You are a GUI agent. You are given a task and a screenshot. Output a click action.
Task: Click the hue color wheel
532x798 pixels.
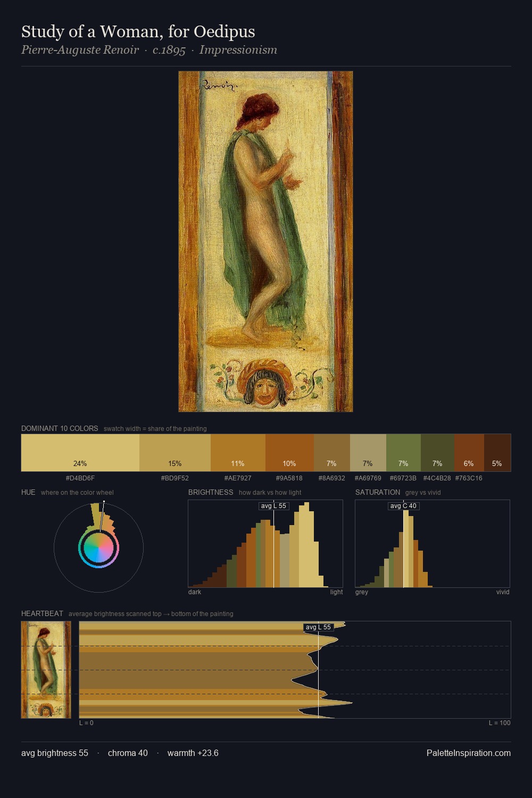click(x=98, y=548)
